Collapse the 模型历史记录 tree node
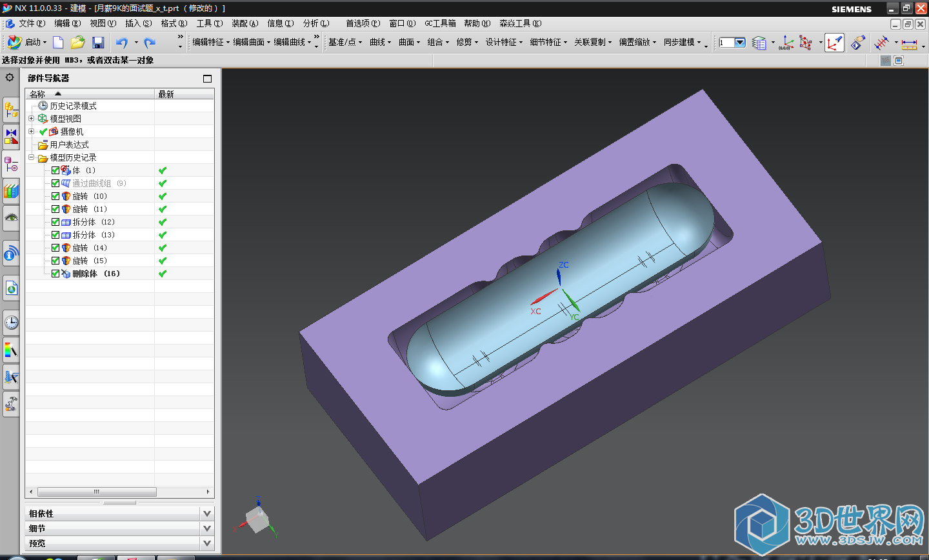The image size is (929, 560). coord(31,157)
